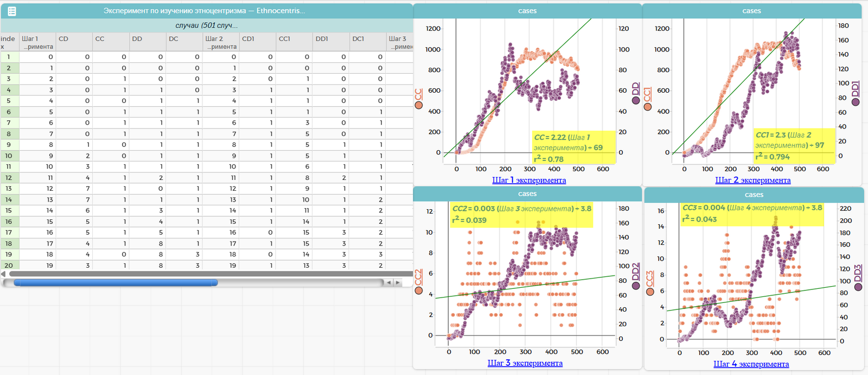868x375 pixels.
Task: Open the CC3 axis attribute menu
Action: (649, 279)
